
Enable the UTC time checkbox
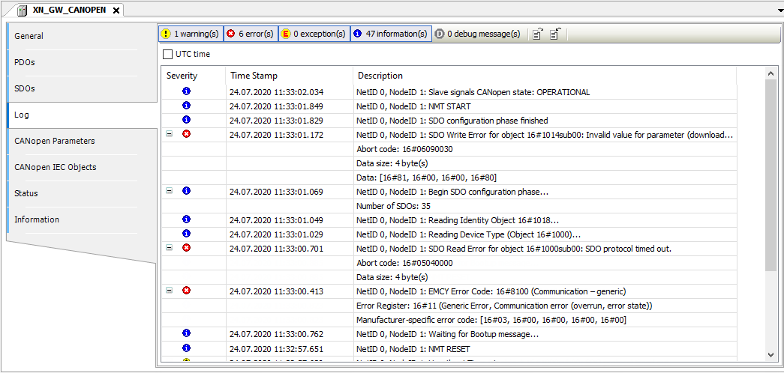[168, 54]
